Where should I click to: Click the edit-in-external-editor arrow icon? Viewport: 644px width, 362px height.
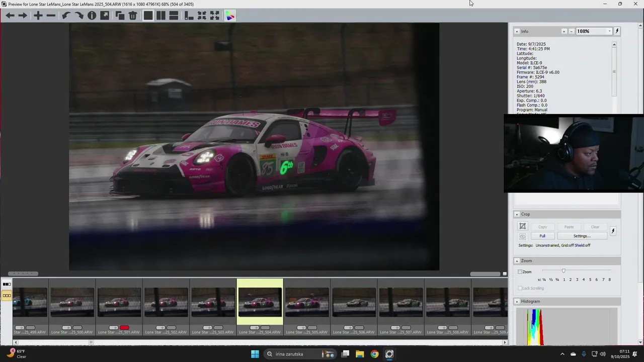(105, 16)
